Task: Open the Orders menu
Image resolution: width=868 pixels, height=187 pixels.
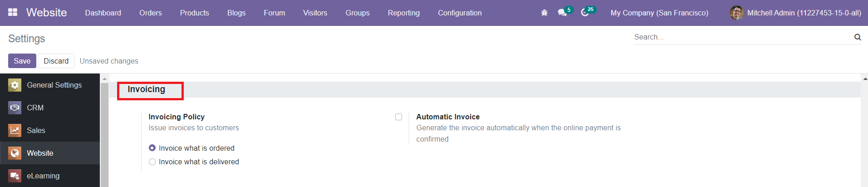Action: pyautogui.click(x=150, y=13)
